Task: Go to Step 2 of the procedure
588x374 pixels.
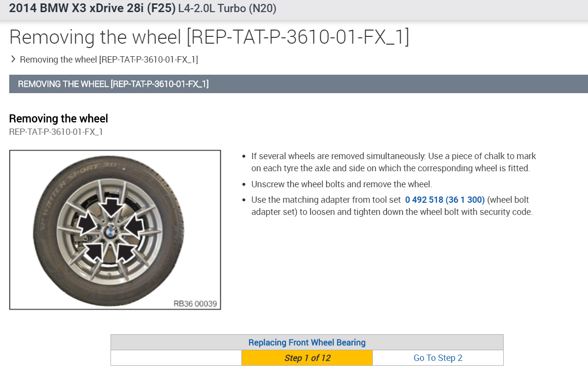Action: tap(438, 358)
